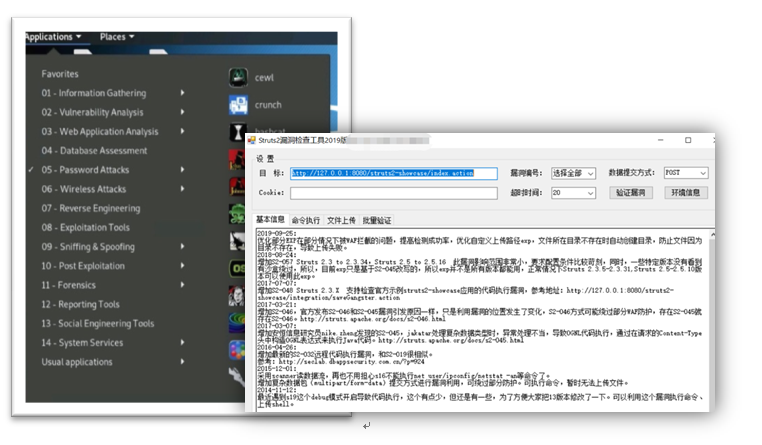Select 10 - Post Exploitation menu entry
This screenshot has width=762, height=445.
(83, 266)
